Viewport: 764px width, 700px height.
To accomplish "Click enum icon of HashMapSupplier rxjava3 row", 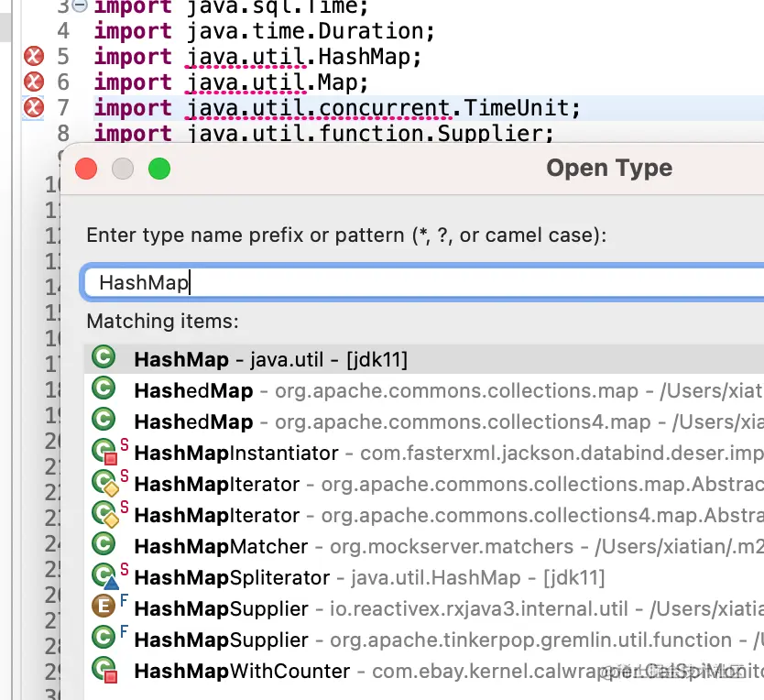I will coord(104,607).
